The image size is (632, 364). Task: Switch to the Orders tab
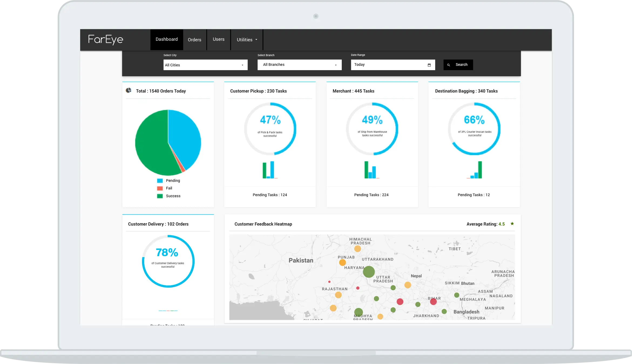click(195, 39)
